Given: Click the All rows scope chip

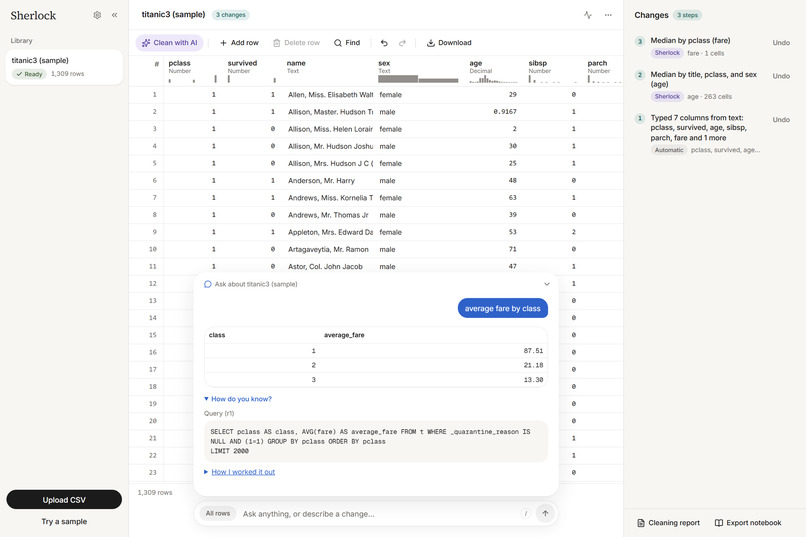Looking at the screenshot, I should (218, 513).
